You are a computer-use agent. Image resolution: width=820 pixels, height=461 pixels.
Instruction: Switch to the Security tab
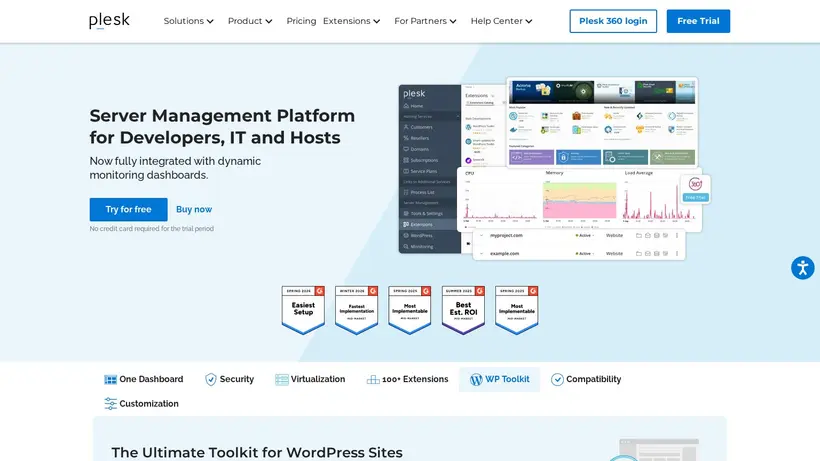click(230, 379)
